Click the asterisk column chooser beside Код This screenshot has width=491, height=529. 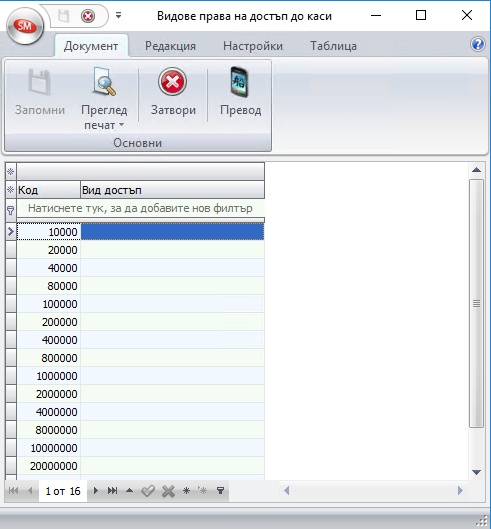(10, 190)
